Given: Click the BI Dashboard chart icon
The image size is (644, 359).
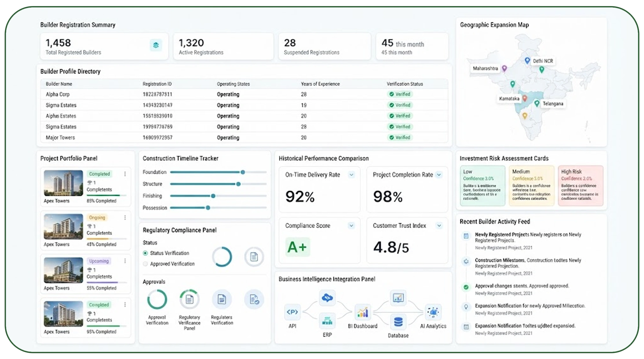Looking at the screenshot, I should (363, 312).
